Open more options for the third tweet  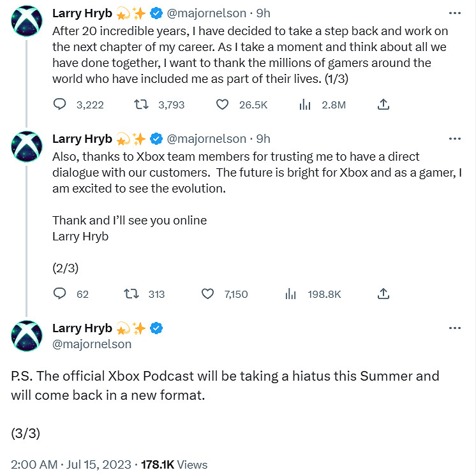click(x=454, y=328)
